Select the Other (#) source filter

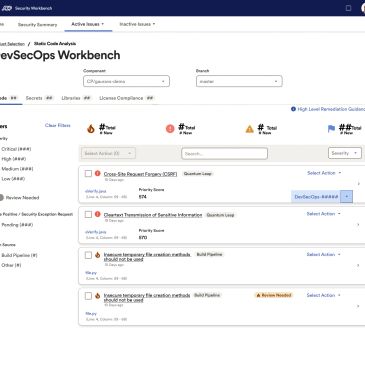click(x=11, y=265)
